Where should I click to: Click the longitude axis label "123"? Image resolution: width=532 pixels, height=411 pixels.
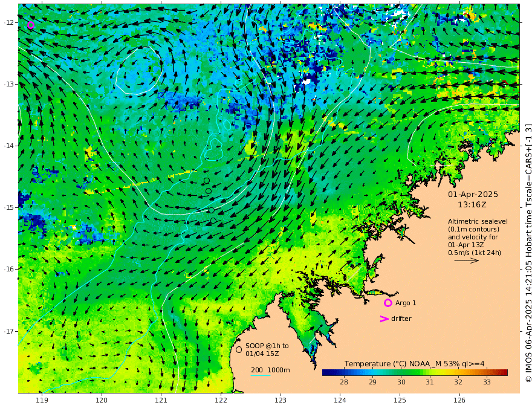coord(281,400)
